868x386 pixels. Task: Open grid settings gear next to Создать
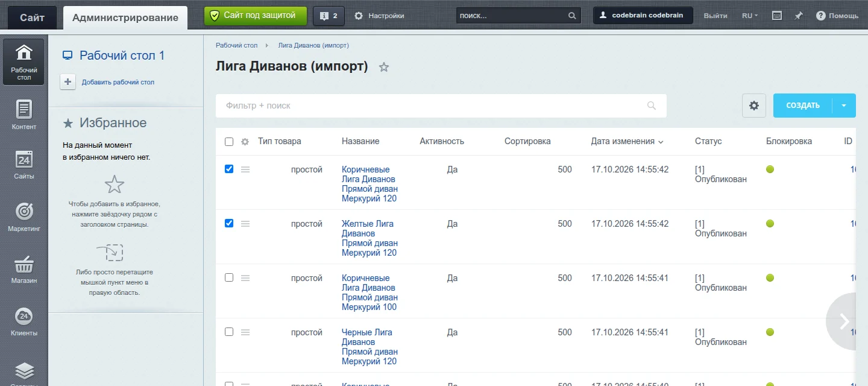754,106
